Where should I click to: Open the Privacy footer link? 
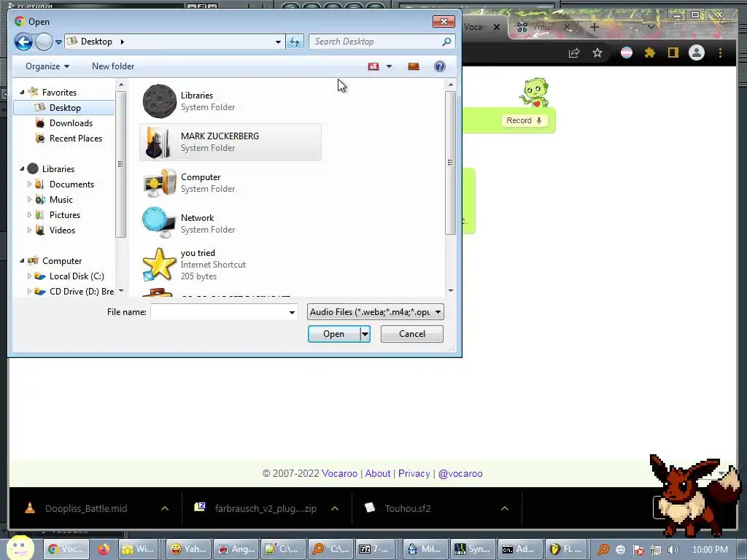(414, 473)
